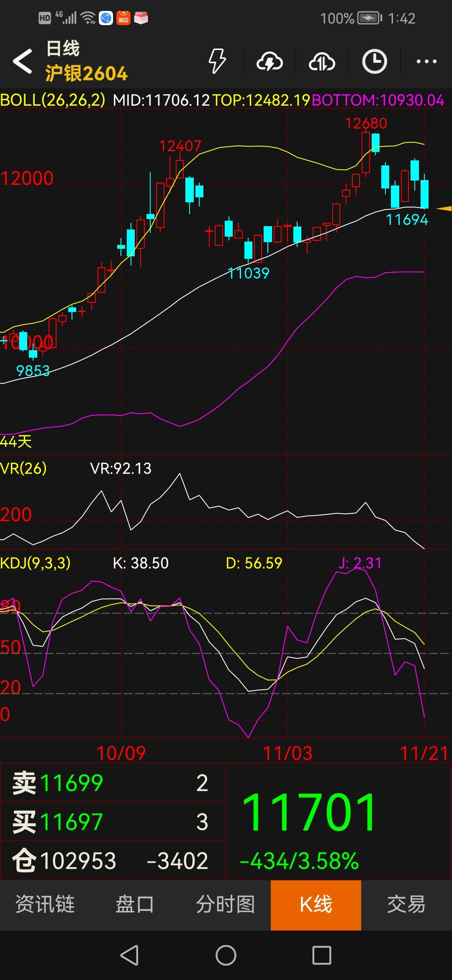The width and height of the screenshot is (452, 980).
Task: Open the three-dot more menu
Action: point(426,62)
